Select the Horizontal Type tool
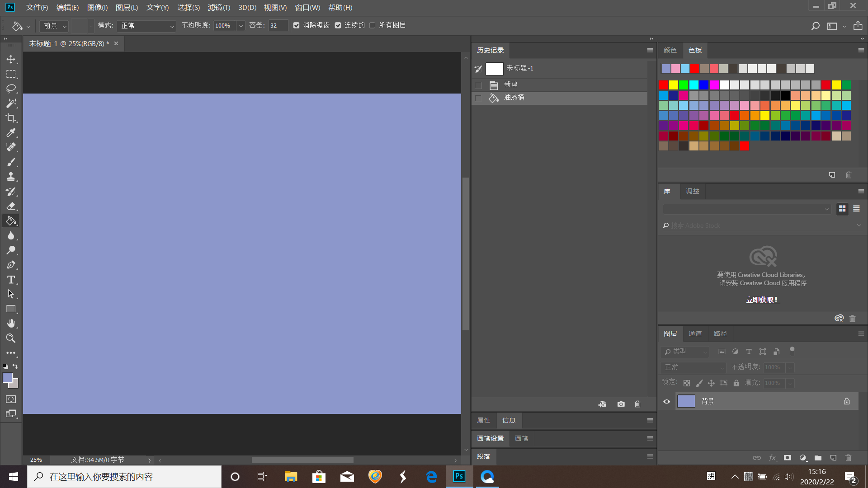868x488 pixels. [x=11, y=280]
